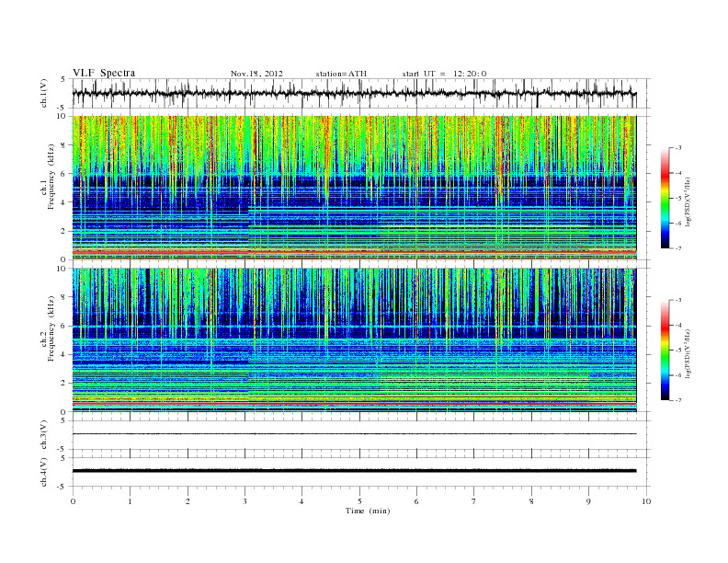Click inside the ch.1 spectrogram panel
This screenshot has height=563, width=728.
354,188
